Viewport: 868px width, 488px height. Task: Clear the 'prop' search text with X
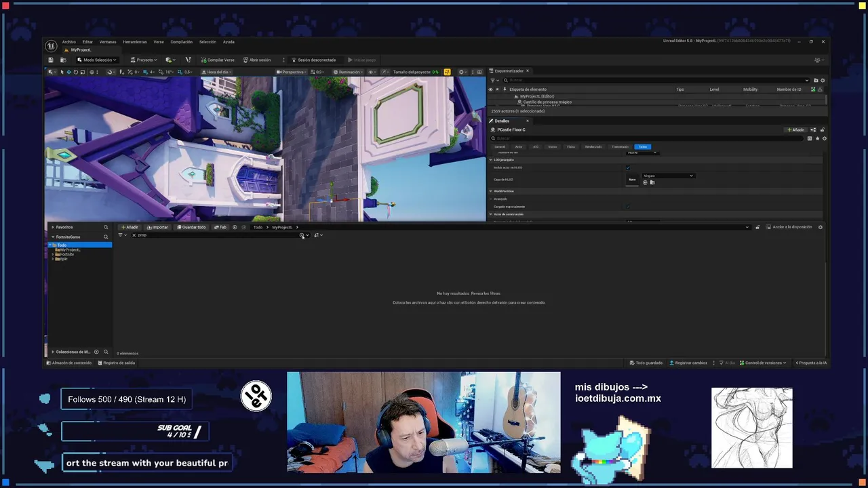pos(134,235)
